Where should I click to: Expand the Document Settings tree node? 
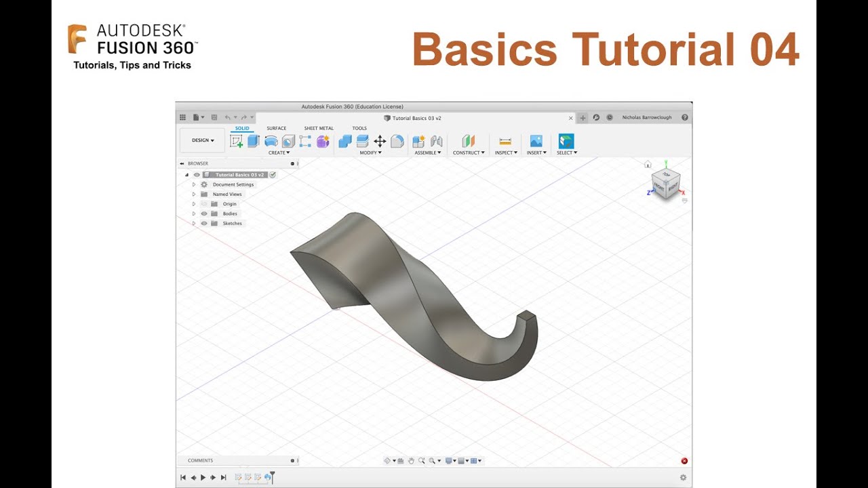[193, 184]
